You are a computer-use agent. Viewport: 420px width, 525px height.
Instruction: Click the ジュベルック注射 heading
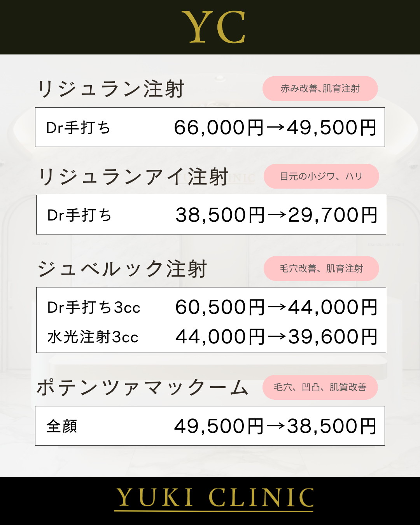pyautogui.click(x=122, y=269)
